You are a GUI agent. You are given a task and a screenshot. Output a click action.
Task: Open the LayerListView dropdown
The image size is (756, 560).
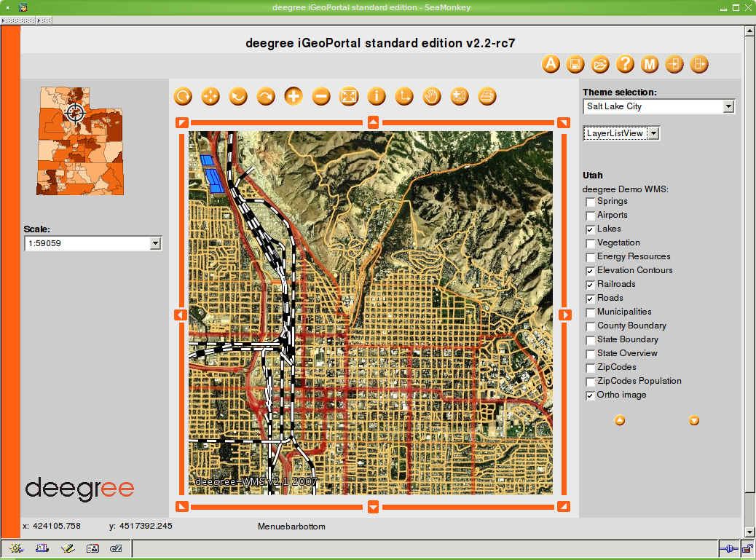[x=653, y=133]
